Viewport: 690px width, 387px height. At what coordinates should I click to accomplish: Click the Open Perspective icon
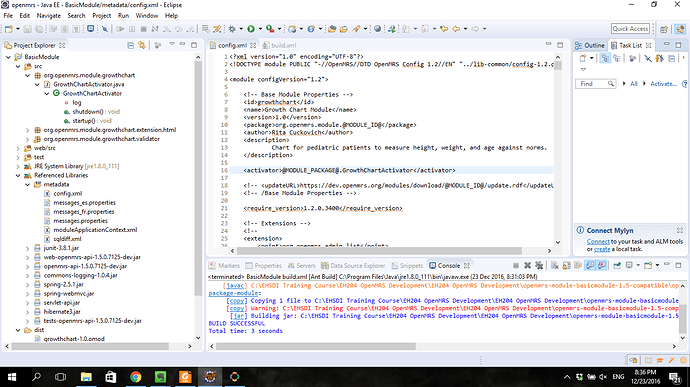pyautogui.click(x=664, y=29)
